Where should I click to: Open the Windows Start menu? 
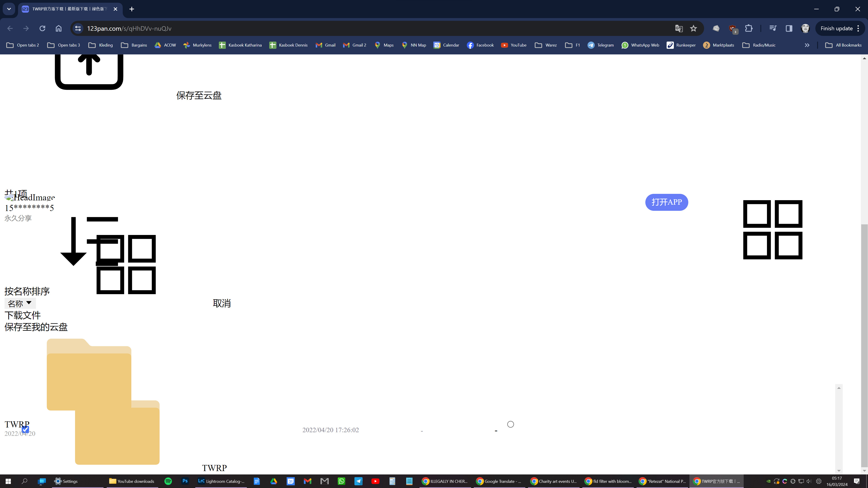click(x=8, y=481)
